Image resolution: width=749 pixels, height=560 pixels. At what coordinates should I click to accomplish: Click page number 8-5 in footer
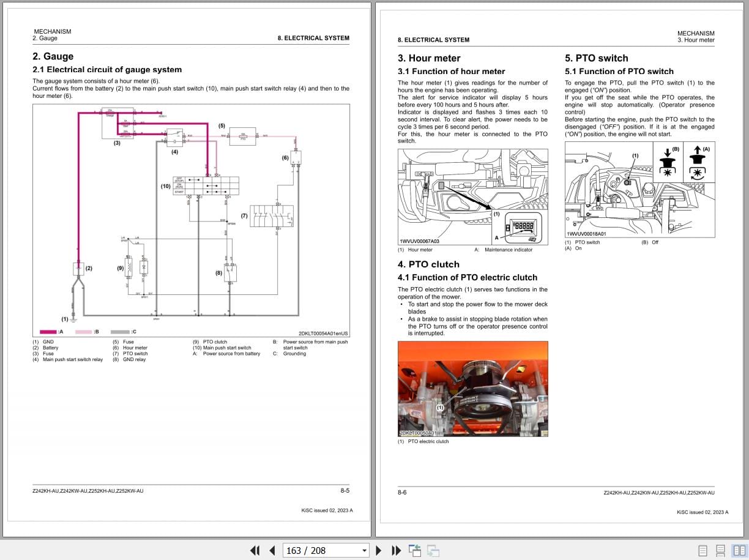(x=345, y=491)
